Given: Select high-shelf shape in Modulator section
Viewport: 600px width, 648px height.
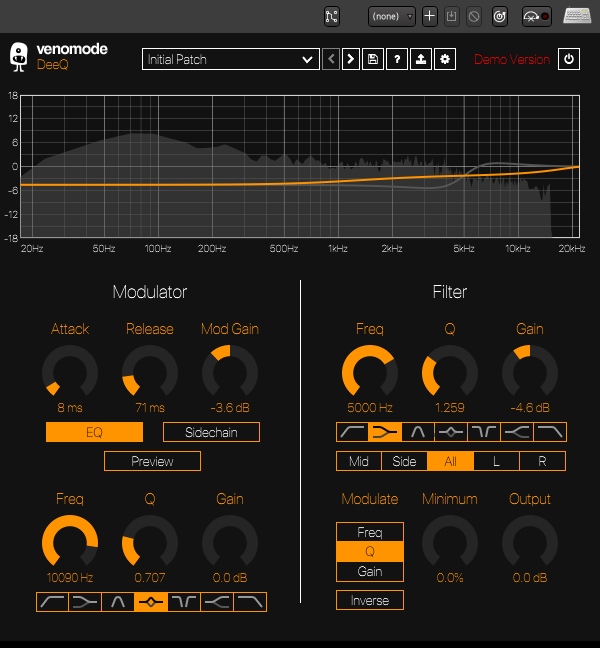Looking at the screenshot, I should [x=217, y=602].
